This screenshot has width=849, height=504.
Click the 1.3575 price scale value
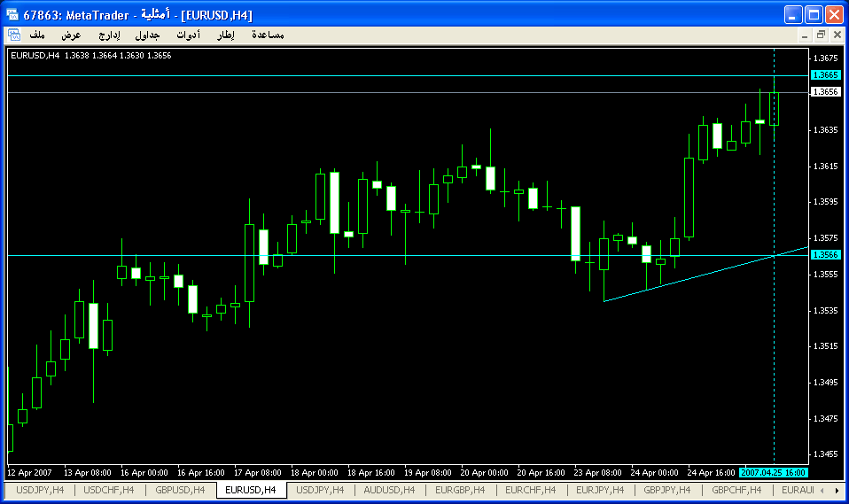coord(826,238)
